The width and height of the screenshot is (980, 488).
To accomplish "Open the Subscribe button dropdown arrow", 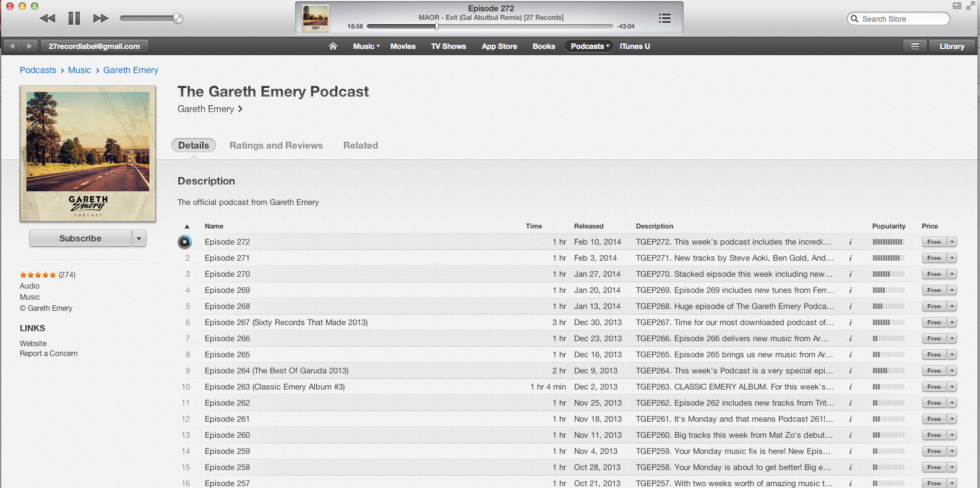I will (x=139, y=238).
